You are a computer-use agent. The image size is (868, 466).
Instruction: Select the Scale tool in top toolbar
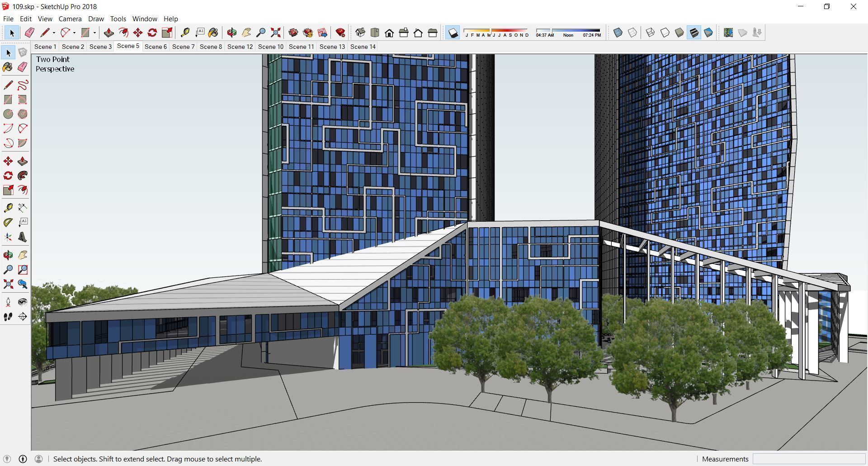coord(167,33)
